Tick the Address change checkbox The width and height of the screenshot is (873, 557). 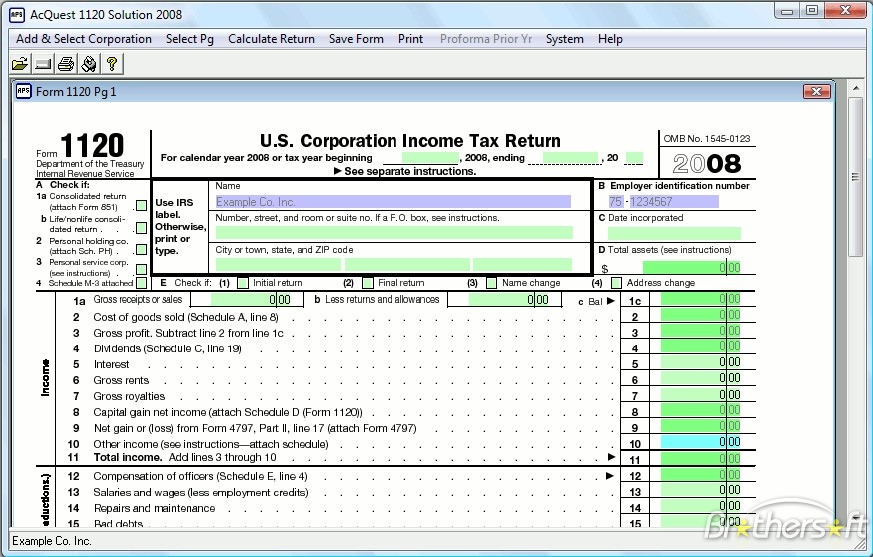pyautogui.click(x=616, y=283)
